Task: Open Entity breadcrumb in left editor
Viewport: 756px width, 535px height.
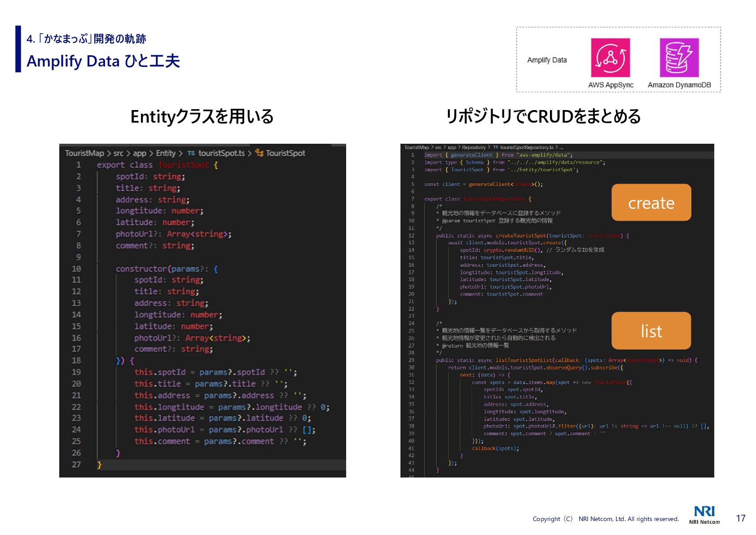Action: click(166, 153)
